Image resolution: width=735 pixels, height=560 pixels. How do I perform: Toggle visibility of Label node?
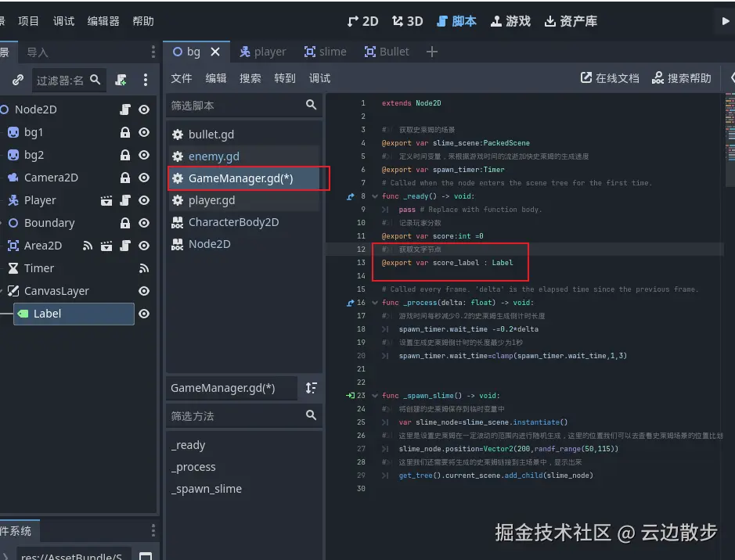coord(144,314)
